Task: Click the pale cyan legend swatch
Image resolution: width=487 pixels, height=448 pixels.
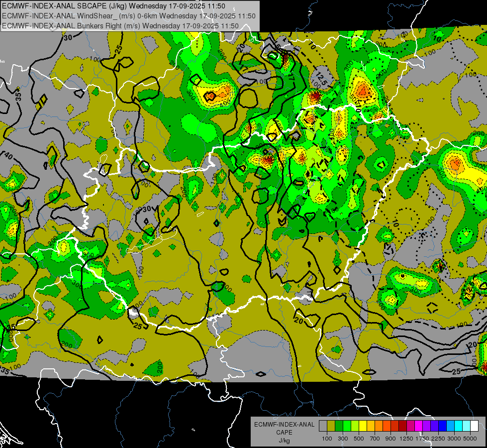Action: click(467, 426)
